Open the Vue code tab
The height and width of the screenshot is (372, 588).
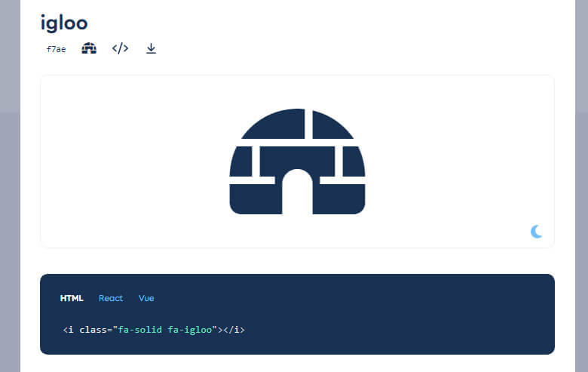[146, 298]
